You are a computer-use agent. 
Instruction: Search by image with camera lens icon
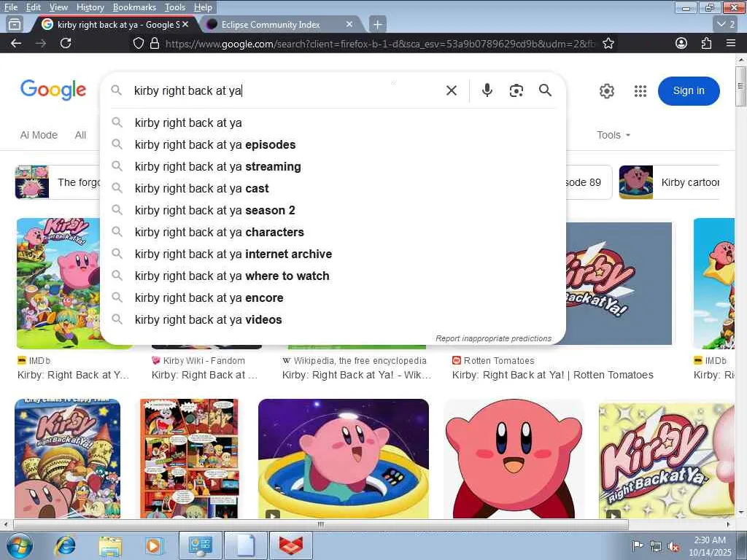pos(516,90)
